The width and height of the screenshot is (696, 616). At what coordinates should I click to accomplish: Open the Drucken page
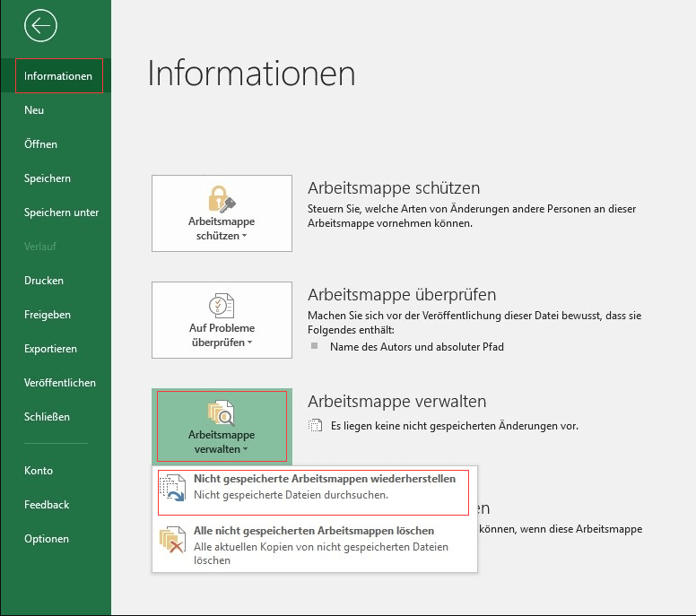point(44,281)
